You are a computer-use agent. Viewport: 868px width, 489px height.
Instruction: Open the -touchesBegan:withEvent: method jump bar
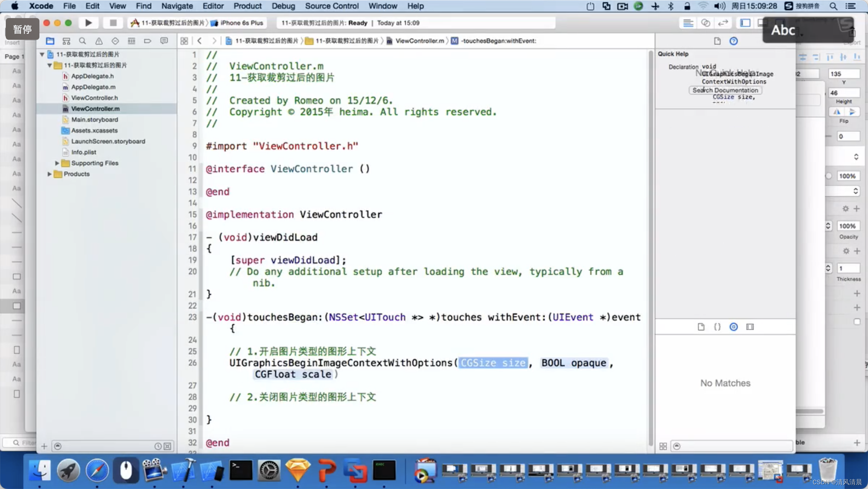click(494, 41)
